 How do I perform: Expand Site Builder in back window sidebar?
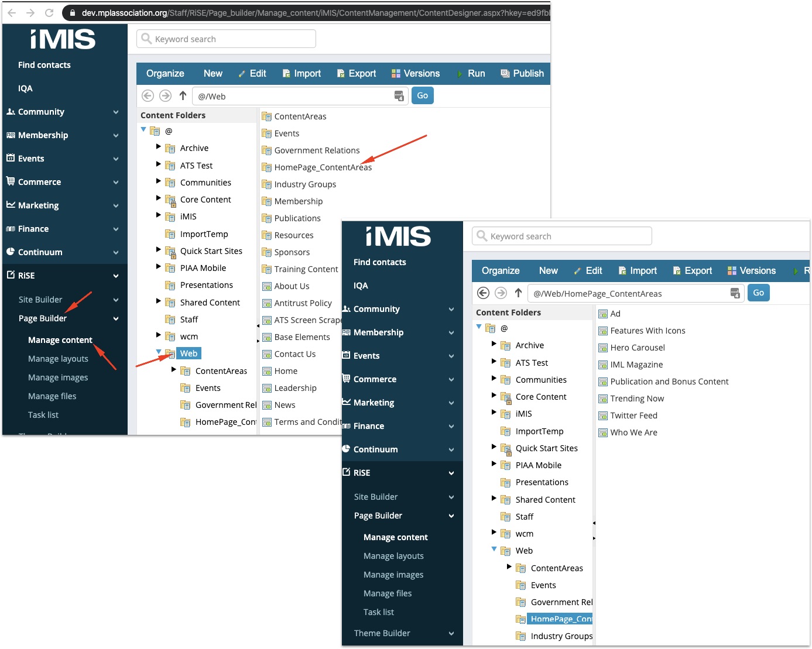[x=116, y=300]
